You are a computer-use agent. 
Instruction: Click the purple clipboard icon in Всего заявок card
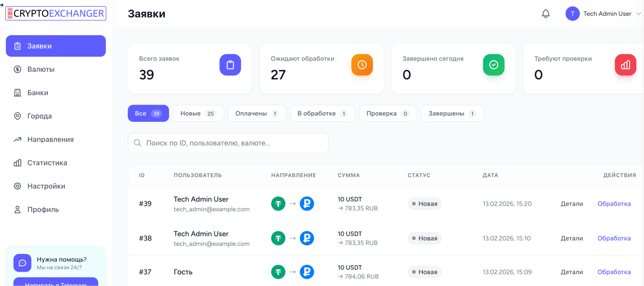(x=230, y=65)
